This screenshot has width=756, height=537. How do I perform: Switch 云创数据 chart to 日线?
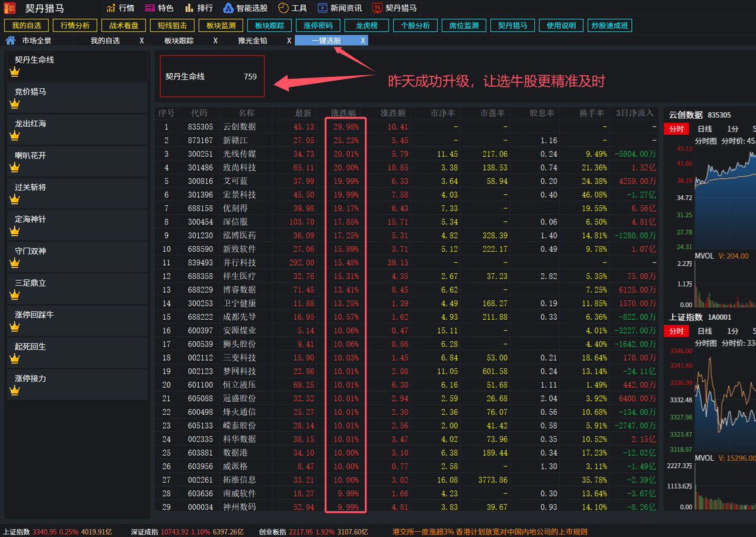704,129
